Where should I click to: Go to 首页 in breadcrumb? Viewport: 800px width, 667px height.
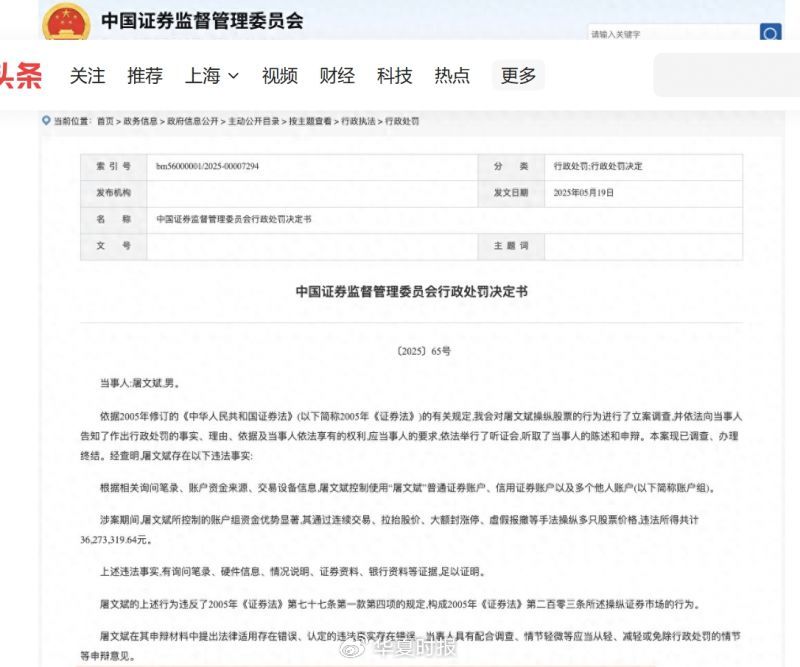[x=105, y=121]
